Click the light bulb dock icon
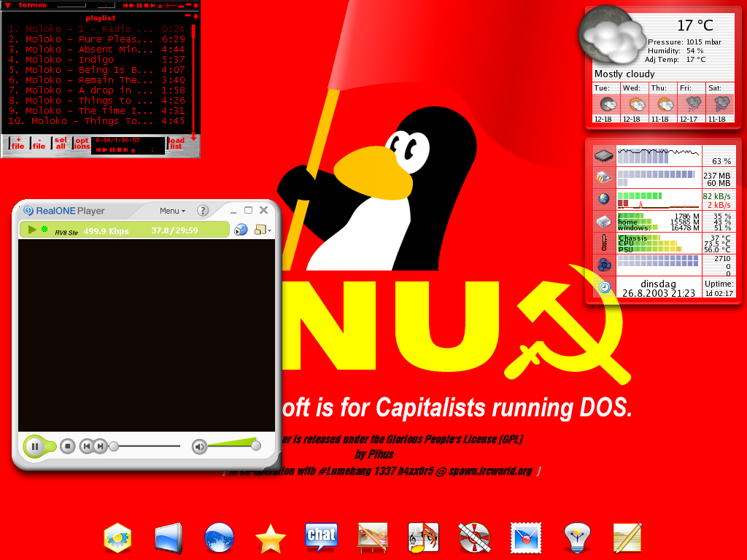Screen dimensions: 747x560 pos(576,537)
